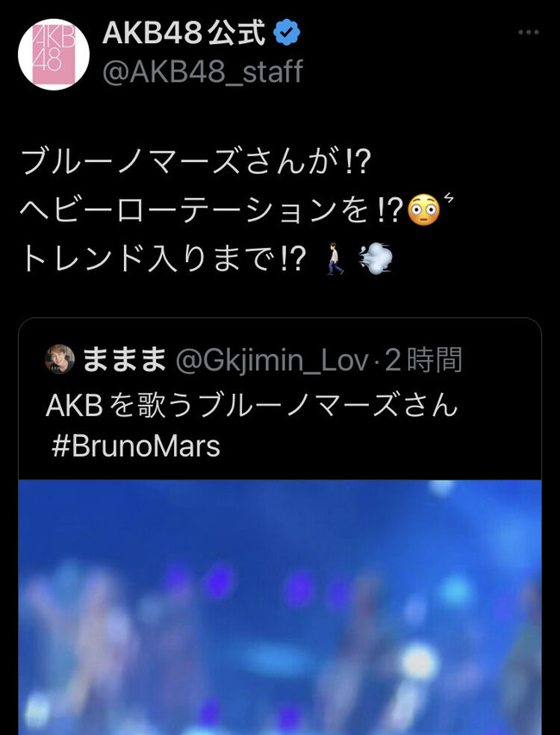Click the 2時間 timestamp

[x=423, y=360]
